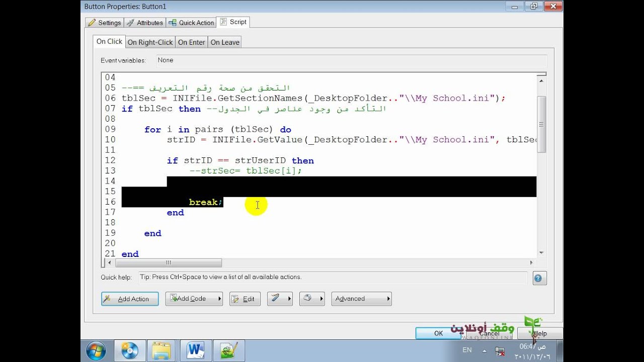
Task: Open the Settings tab
Action: click(x=104, y=23)
